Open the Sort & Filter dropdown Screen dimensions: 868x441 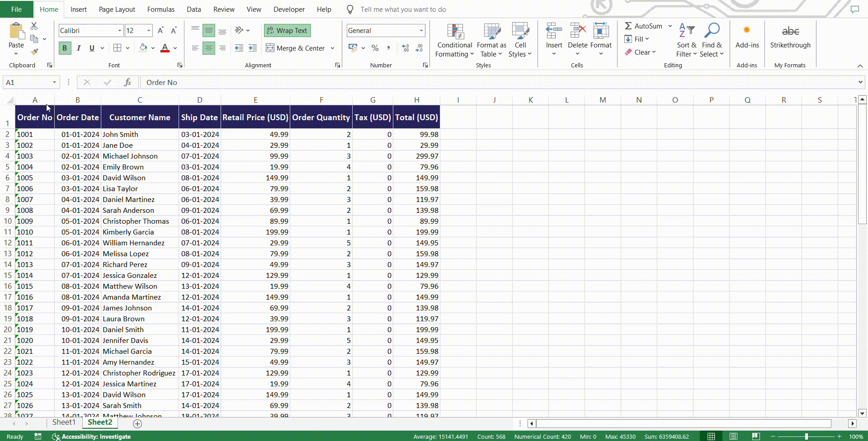pyautogui.click(x=686, y=41)
